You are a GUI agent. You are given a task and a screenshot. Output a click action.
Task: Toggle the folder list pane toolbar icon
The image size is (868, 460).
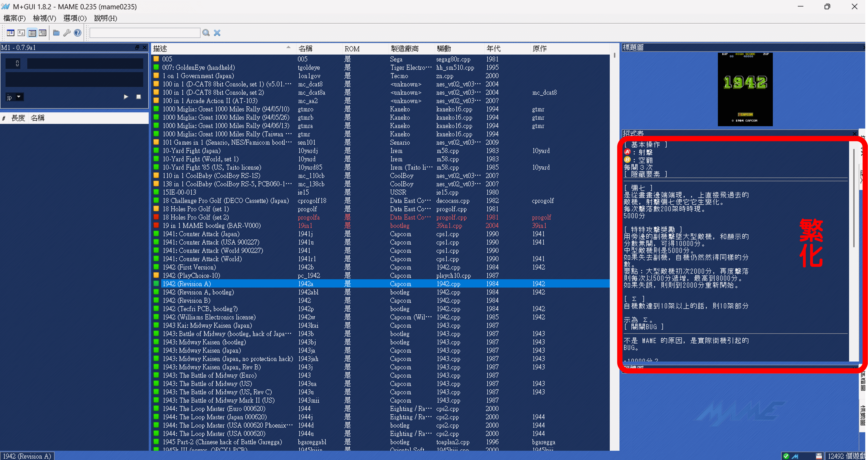pos(10,33)
